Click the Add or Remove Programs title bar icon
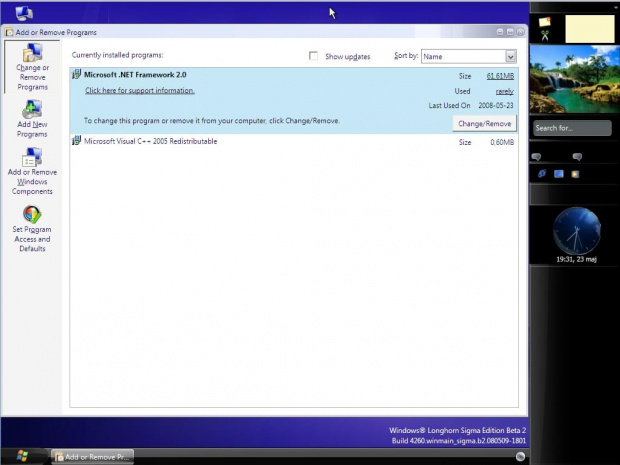620x465 pixels. (x=9, y=32)
